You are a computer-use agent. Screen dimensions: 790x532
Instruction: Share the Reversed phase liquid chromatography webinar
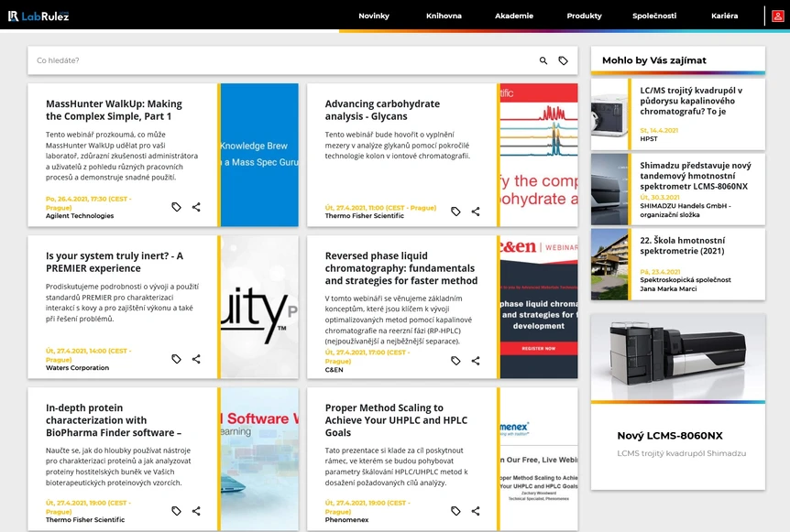[x=475, y=361]
